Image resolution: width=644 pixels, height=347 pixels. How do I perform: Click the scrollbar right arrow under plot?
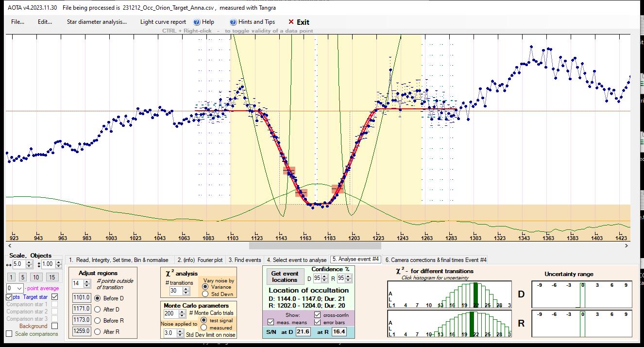click(x=627, y=246)
